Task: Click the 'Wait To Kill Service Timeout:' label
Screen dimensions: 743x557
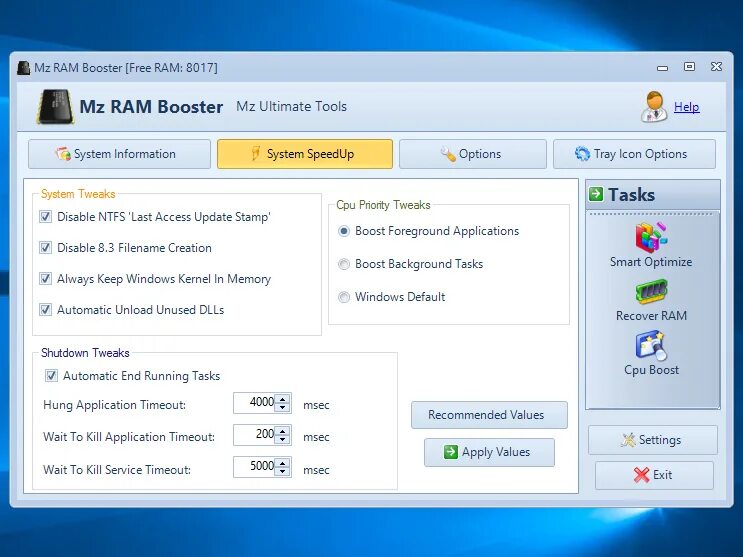Action: (117, 470)
